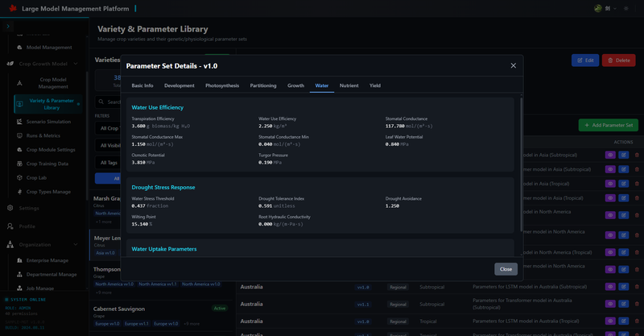
Task: Click the 'Europe v1.1' tag on Cabernet Sauvignon
Action: click(137, 324)
